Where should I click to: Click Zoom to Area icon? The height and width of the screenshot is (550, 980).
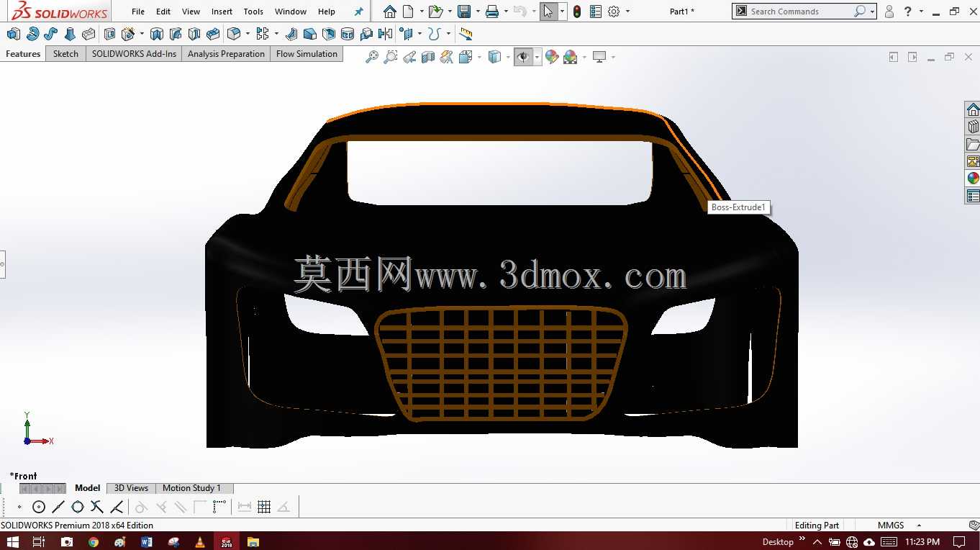pos(391,57)
